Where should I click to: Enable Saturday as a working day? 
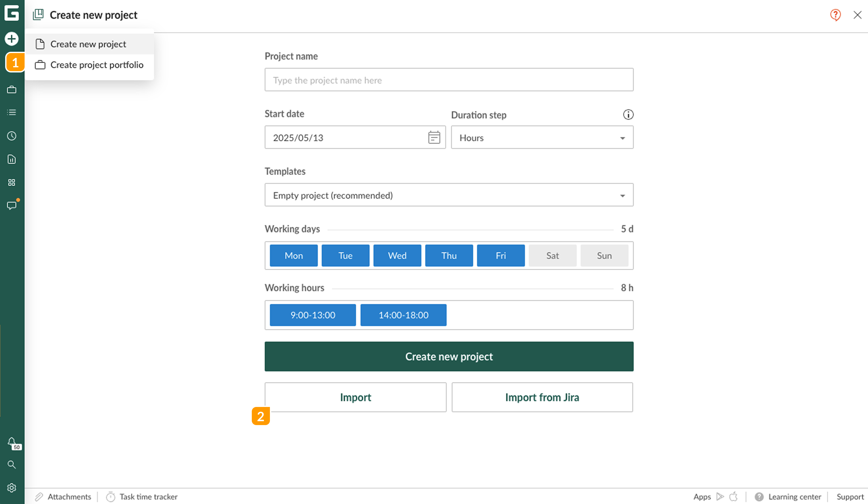click(552, 255)
